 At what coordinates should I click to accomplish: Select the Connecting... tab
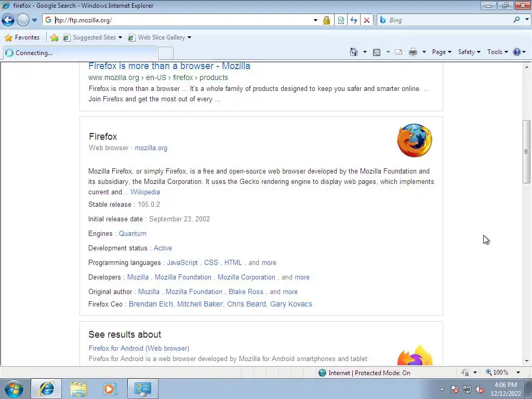tap(81, 53)
